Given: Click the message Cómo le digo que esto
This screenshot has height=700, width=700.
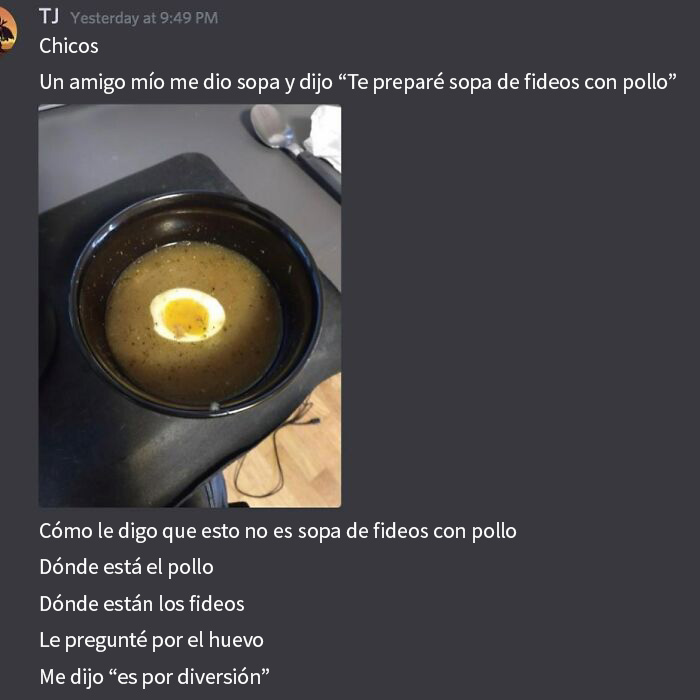Looking at the screenshot, I should pyautogui.click(x=278, y=531).
